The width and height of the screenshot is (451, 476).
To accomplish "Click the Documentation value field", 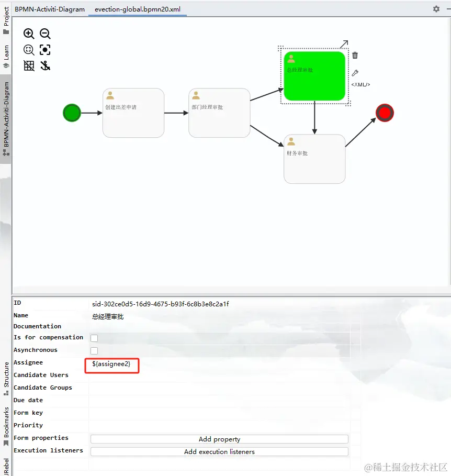I will (219, 327).
